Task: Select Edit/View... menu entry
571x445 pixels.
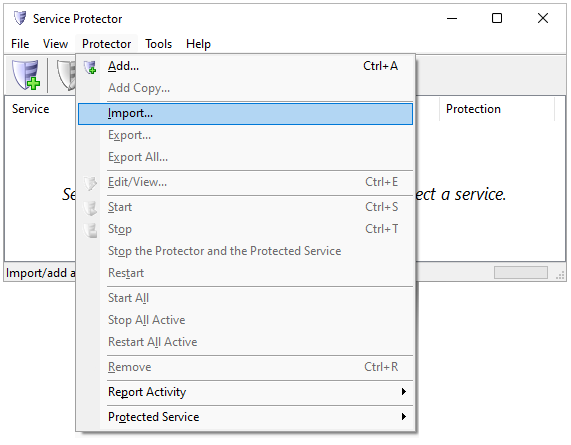Action: pos(245,182)
